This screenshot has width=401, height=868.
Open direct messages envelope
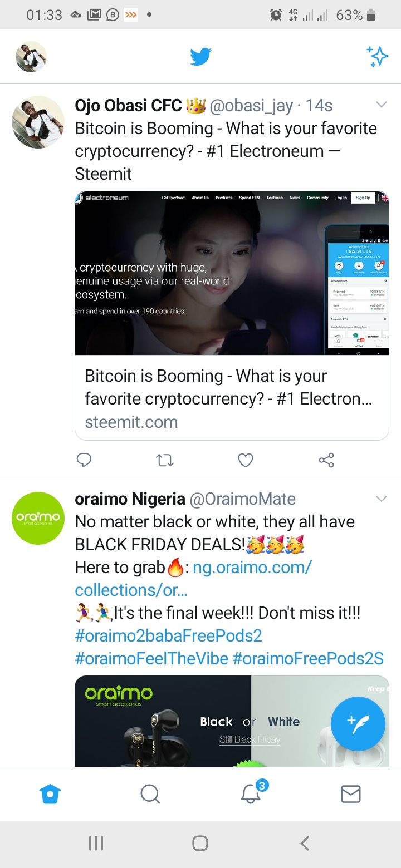(x=351, y=794)
